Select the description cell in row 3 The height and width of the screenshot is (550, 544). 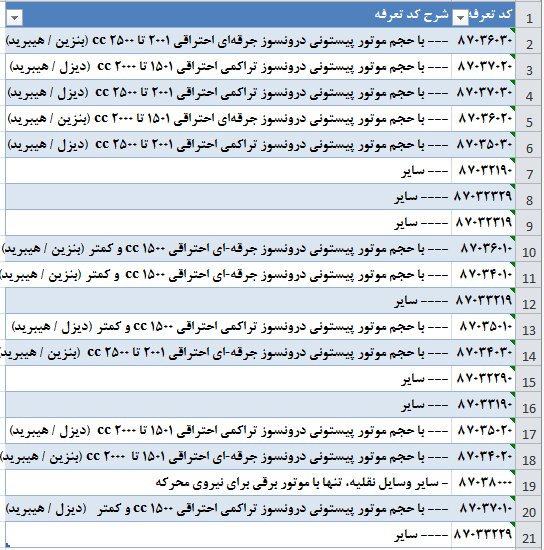228,67
